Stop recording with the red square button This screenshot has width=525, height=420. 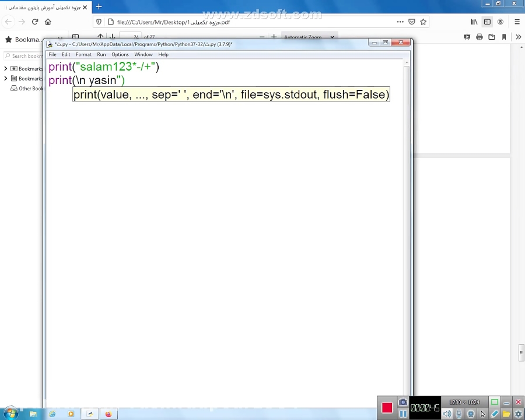(x=387, y=408)
